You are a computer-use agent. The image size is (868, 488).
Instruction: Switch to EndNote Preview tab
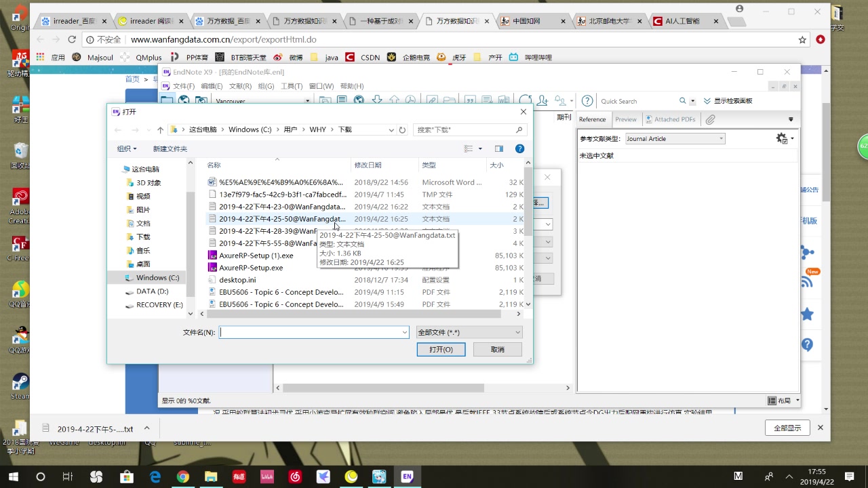click(626, 119)
